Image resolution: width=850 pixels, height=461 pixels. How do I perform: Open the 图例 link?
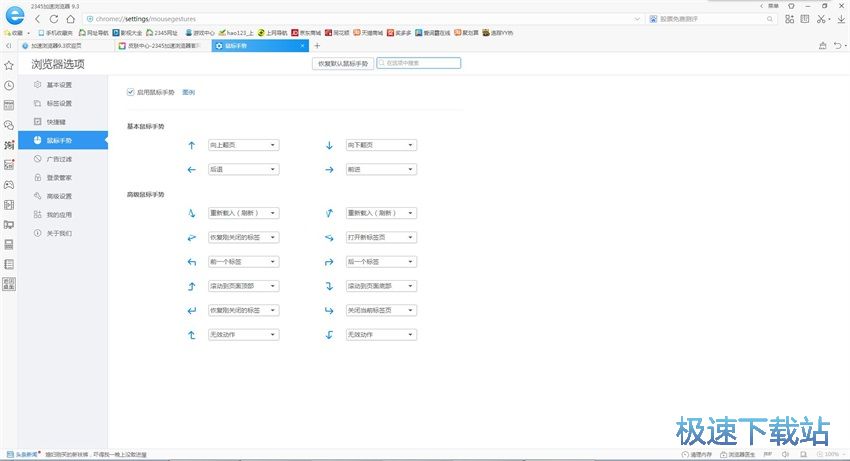(188, 92)
